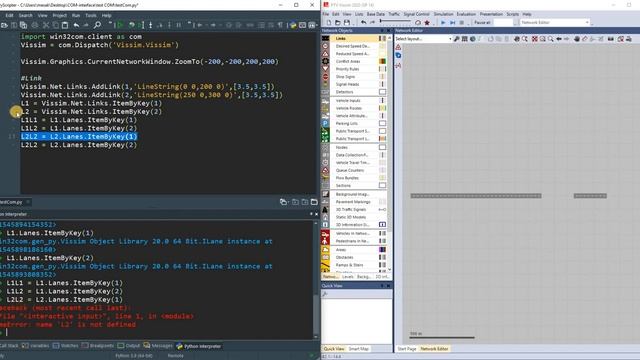Image resolution: width=640 pixels, height=360 pixels.
Task: Open the Vissim Evaluation menu
Action: click(466, 14)
